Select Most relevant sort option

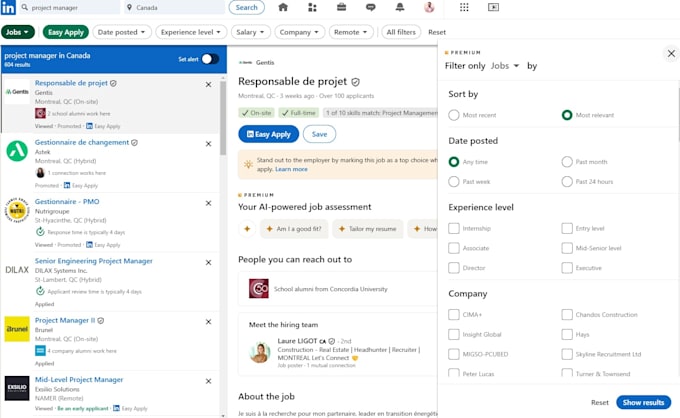567,115
